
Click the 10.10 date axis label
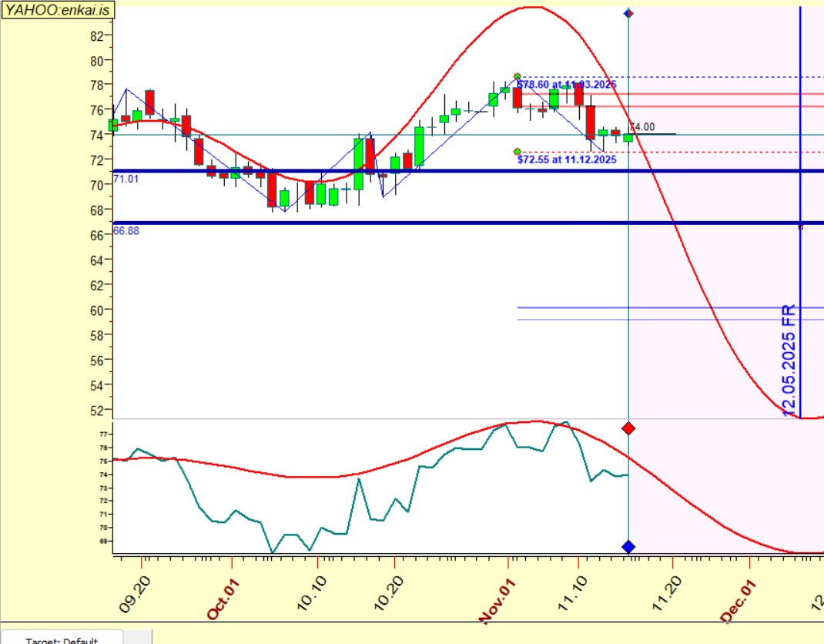click(311, 593)
